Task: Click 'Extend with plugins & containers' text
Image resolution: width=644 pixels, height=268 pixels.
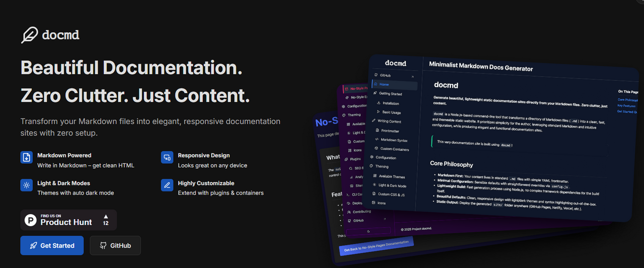Action: pyautogui.click(x=221, y=193)
